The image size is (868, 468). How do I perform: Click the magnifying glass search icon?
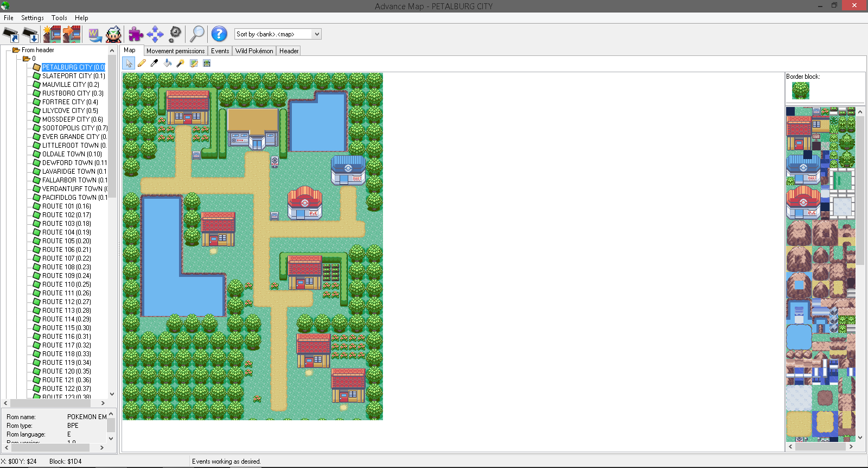pyautogui.click(x=197, y=34)
